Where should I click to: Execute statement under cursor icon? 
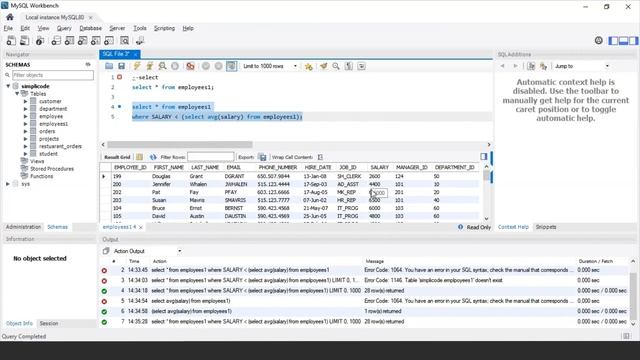pyautogui.click(x=150, y=66)
